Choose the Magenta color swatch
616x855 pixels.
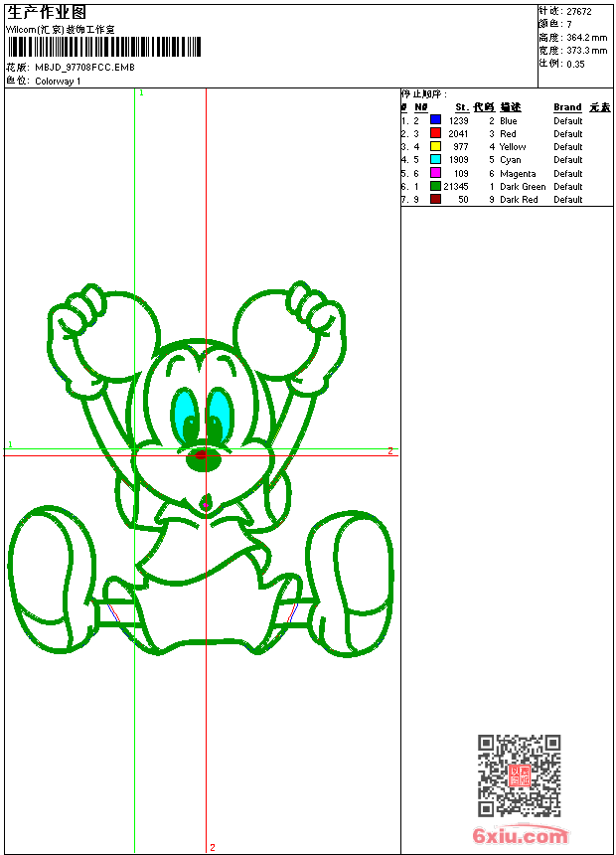435,173
